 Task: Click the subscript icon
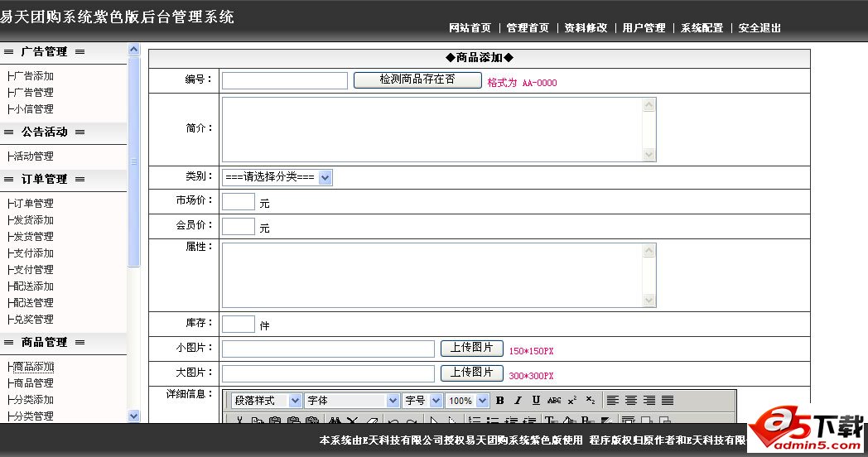click(x=590, y=401)
